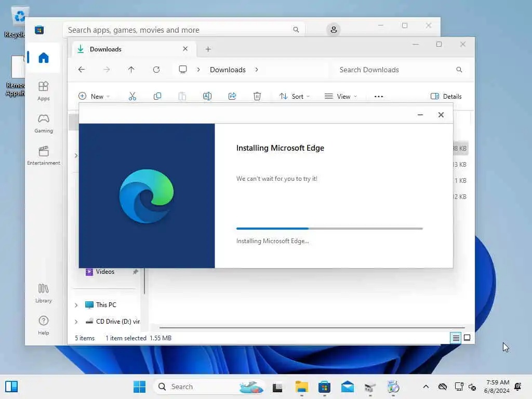
Task: Click Downloads in the address breadcrumb
Action: tap(228, 70)
